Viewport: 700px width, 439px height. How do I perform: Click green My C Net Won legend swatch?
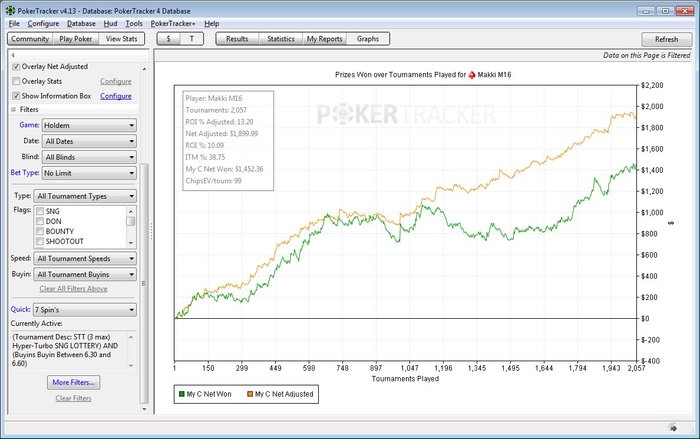[x=181, y=394]
